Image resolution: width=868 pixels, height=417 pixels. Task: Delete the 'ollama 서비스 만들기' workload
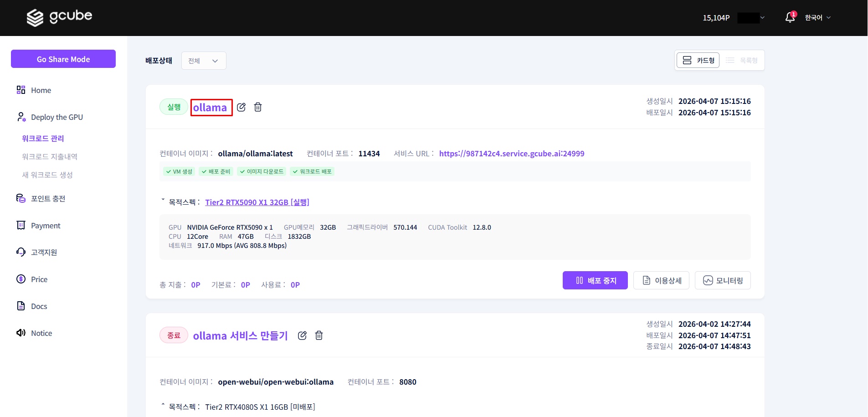point(319,335)
